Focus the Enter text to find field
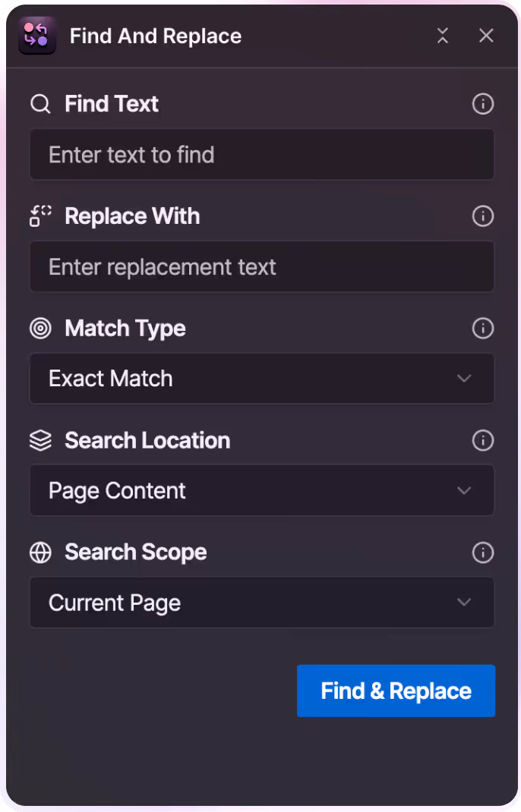Screen dimensions: 521x812 coord(262,155)
